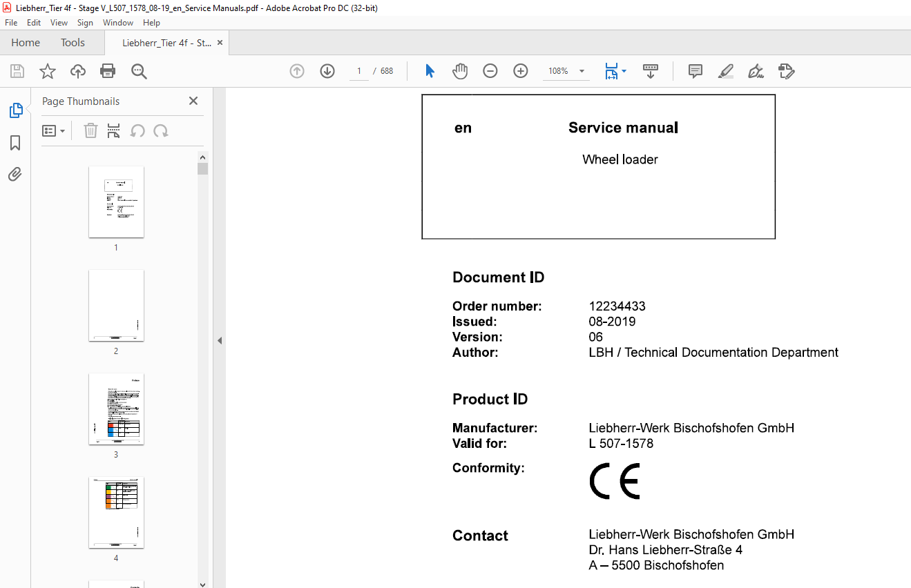The image size is (911, 588).
Task: Activate the Hand pan tool
Action: [x=460, y=71]
